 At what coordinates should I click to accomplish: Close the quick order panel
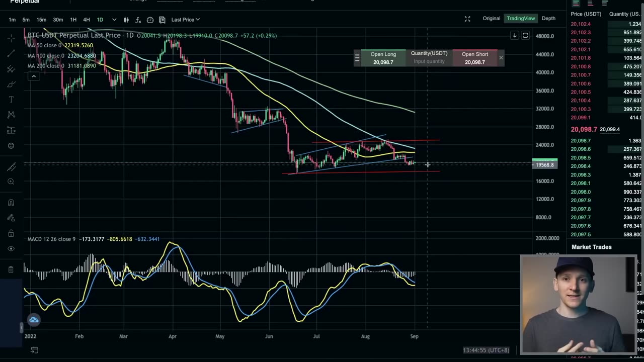point(501,58)
